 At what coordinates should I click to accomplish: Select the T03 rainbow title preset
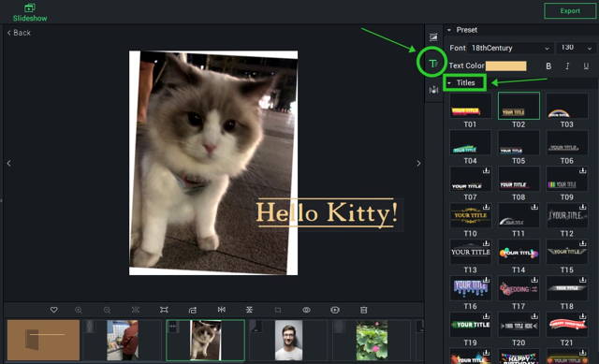coord(567,106)
